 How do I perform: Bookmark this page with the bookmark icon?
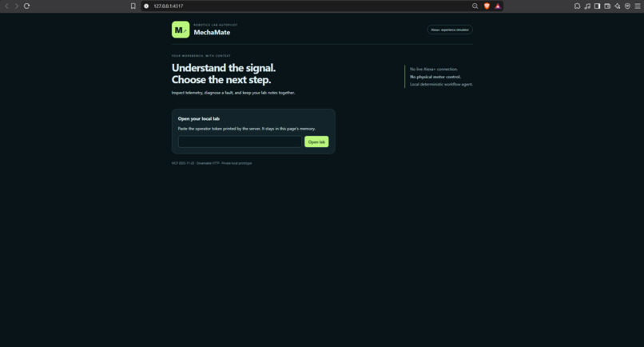coord(133,6)
